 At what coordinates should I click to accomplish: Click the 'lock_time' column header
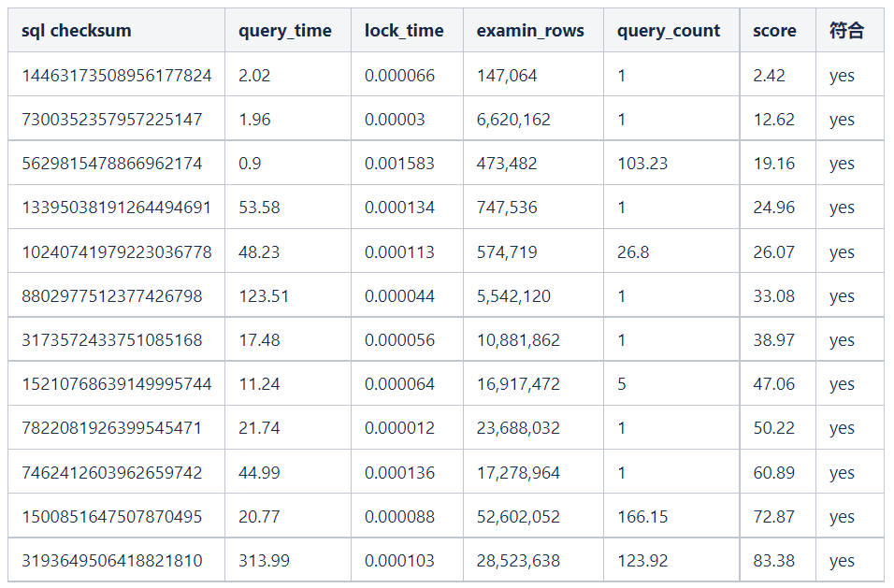pyautogui.click(x=404, y=30)
